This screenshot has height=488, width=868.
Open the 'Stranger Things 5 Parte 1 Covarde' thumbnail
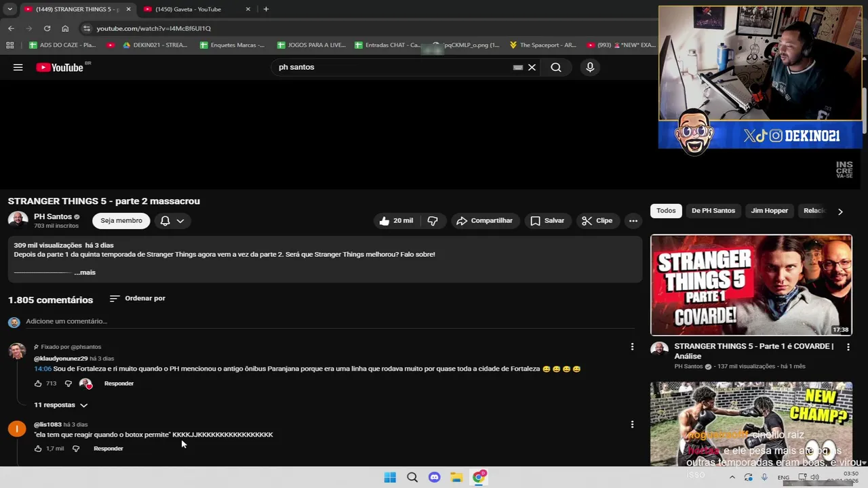tap(751, 285)
